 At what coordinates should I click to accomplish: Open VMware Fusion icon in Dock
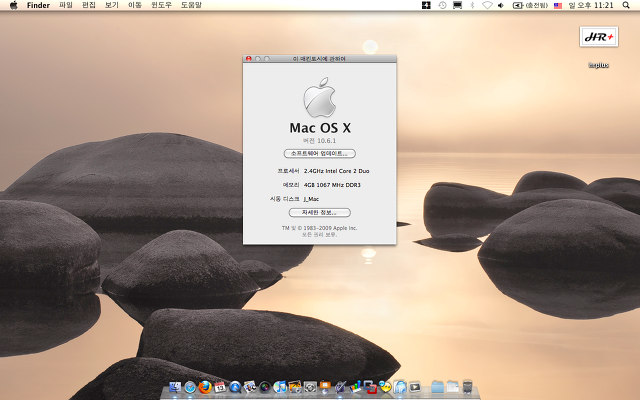pyautogui.click(x=370, y=387)
